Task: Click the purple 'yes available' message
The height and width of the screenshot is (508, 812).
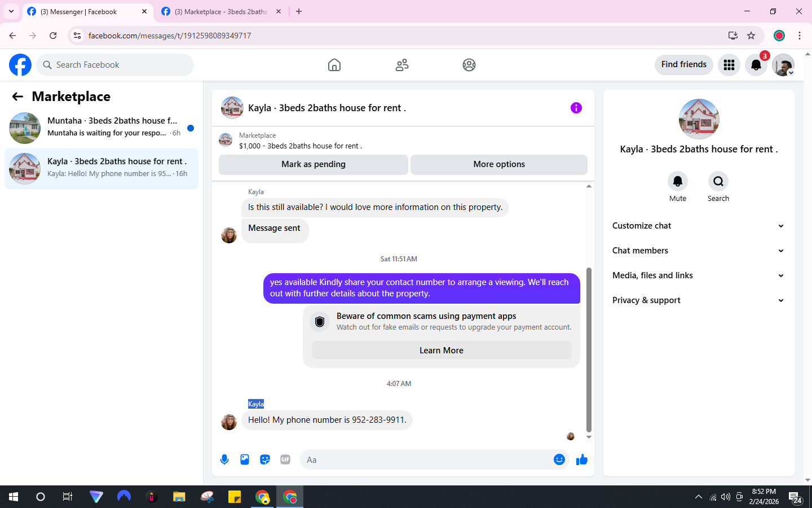Action: 421,288
